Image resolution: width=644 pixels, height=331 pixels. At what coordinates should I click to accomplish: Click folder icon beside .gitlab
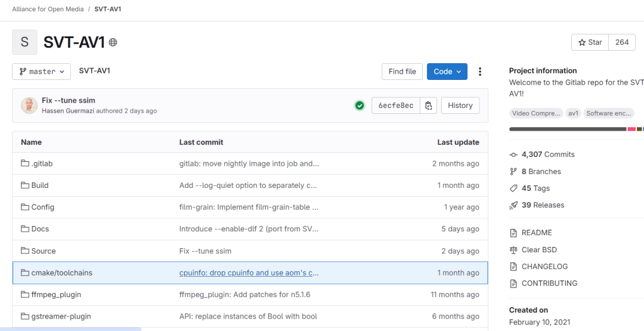tap(25, 163)
